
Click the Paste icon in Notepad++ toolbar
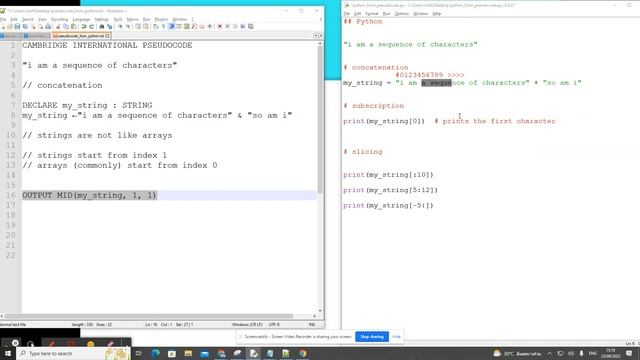(73, 27)
